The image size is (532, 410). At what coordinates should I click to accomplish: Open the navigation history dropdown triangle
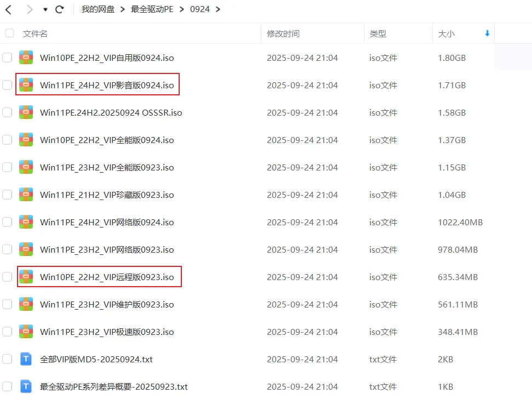[45, 9]
